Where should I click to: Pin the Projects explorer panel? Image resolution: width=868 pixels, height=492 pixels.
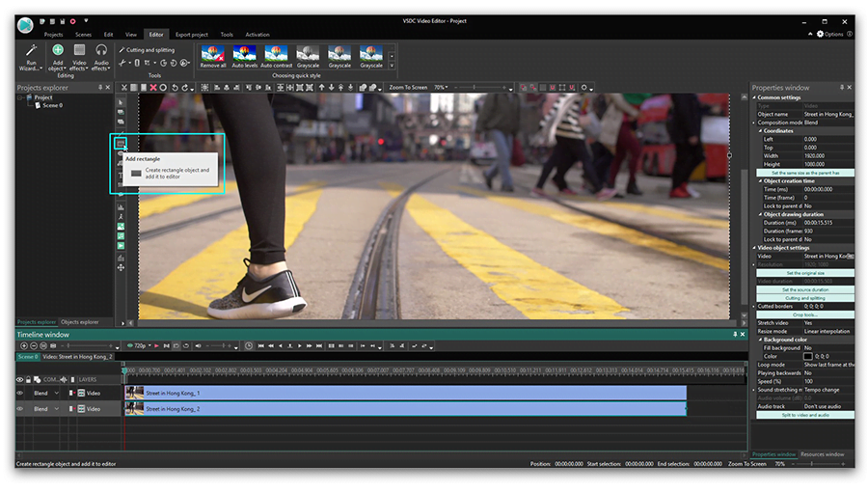pos(100,88)
